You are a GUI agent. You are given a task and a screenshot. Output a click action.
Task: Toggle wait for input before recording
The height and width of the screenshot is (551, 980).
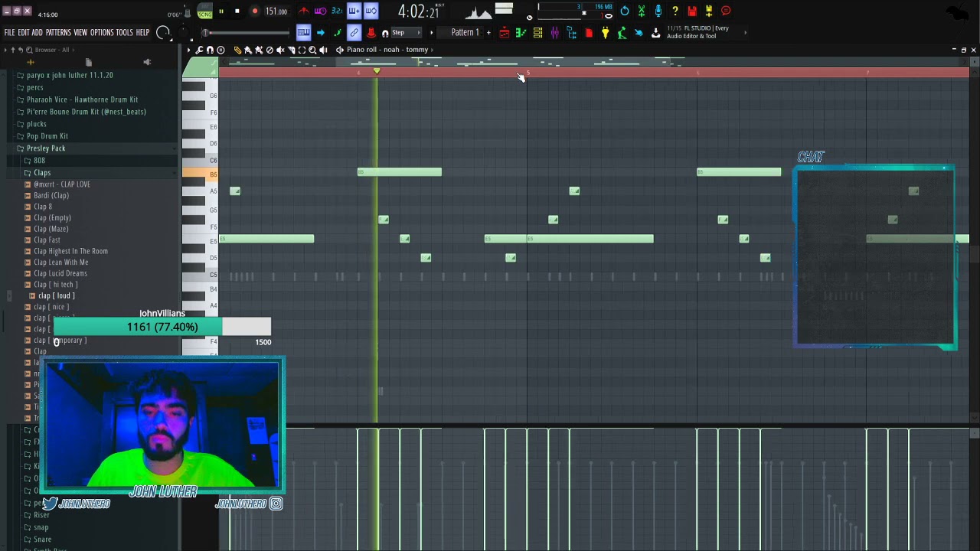(x=321, y=11)
